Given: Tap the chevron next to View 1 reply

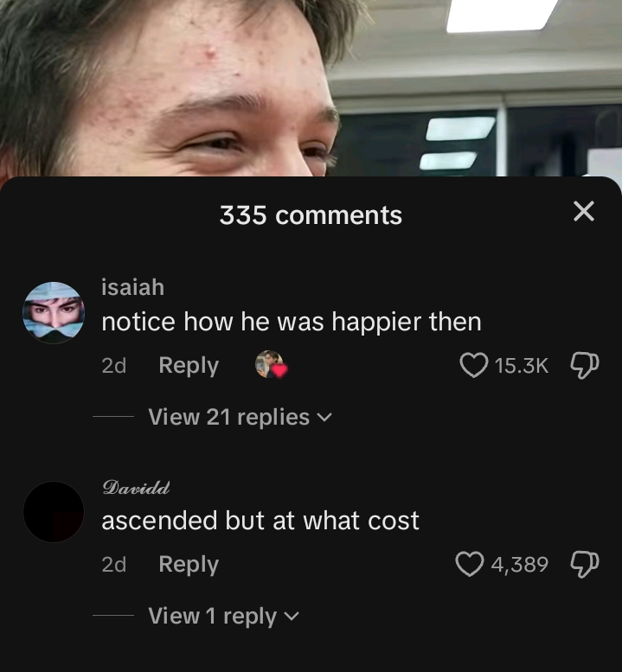Looking at the screenshot, I should [292, 617].
